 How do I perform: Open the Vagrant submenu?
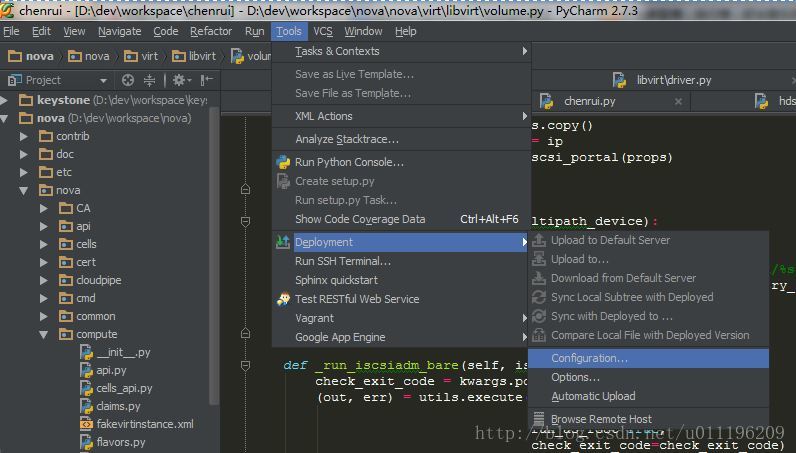click(402, 318)
